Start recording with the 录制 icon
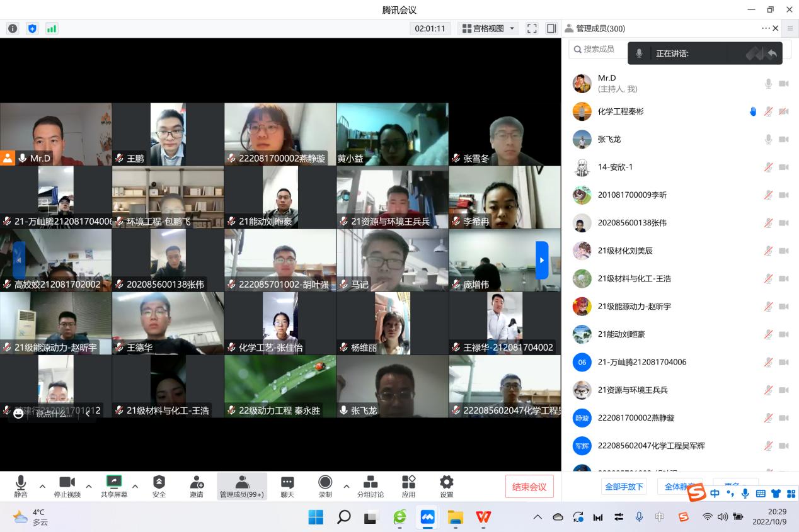 point(325,483)
